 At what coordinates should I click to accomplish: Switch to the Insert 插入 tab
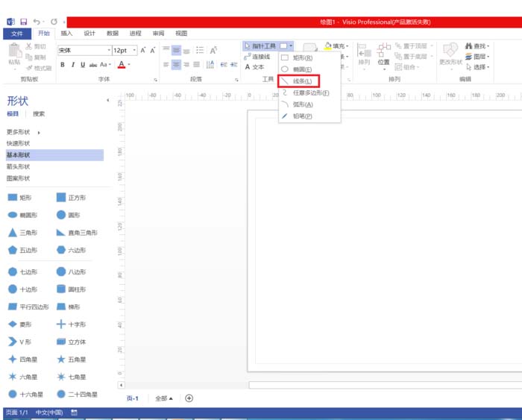coord(66,34)
